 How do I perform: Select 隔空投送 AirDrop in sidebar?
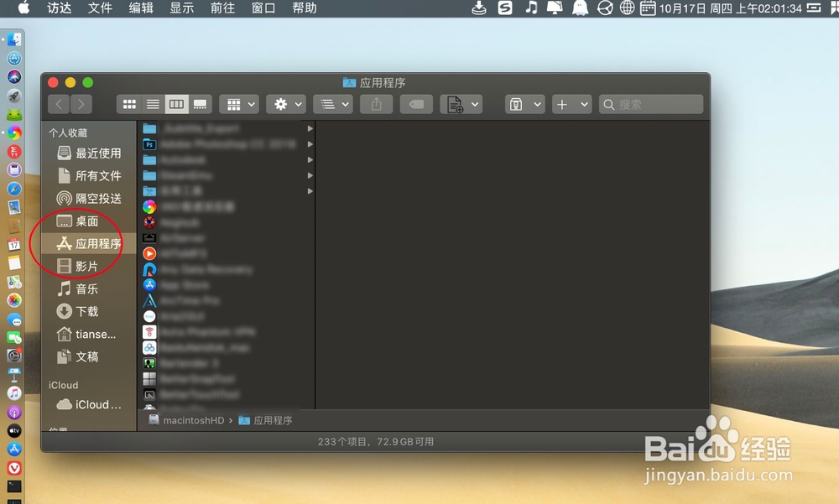(x=89, y=199)
